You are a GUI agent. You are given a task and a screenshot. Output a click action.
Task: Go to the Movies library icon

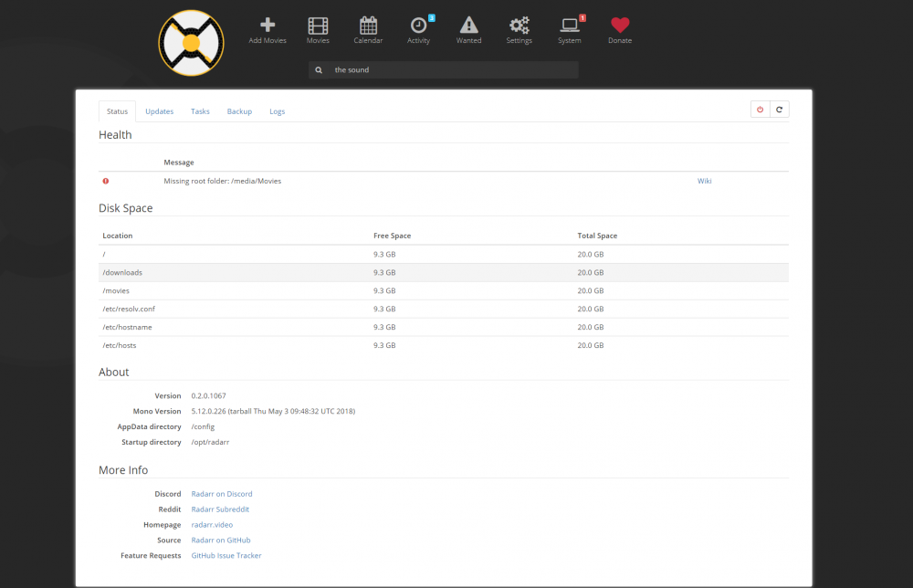pos(318,26)
